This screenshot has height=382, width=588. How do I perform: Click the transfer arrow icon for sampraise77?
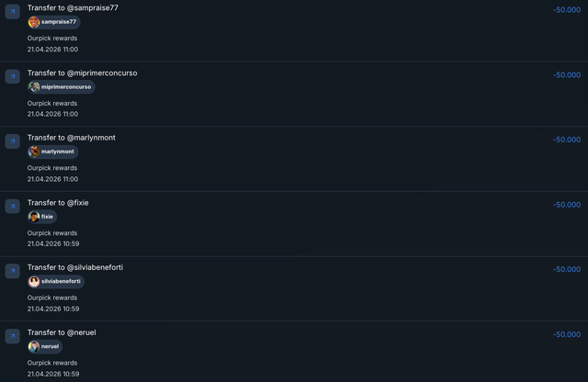[x=12, y=12]
